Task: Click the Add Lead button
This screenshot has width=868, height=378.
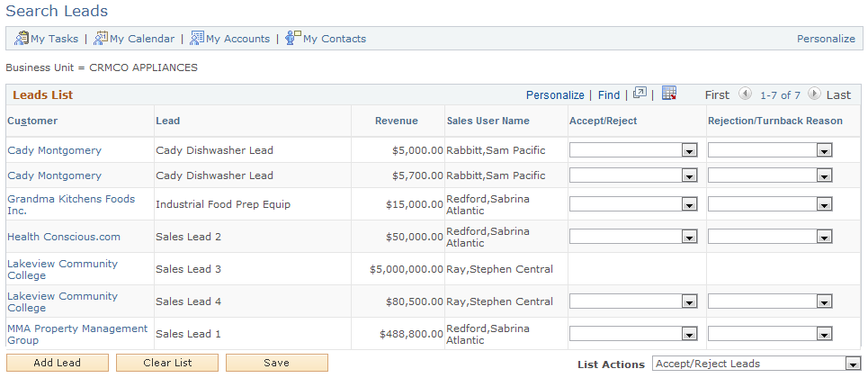Action: click(58, 363)
